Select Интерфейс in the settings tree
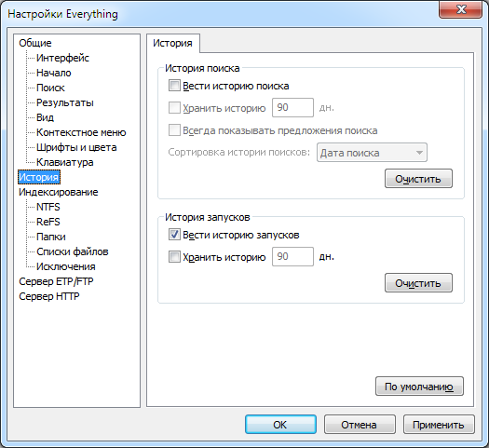Image resolution: width=489 pixels, height=448 pixels. 62,58
